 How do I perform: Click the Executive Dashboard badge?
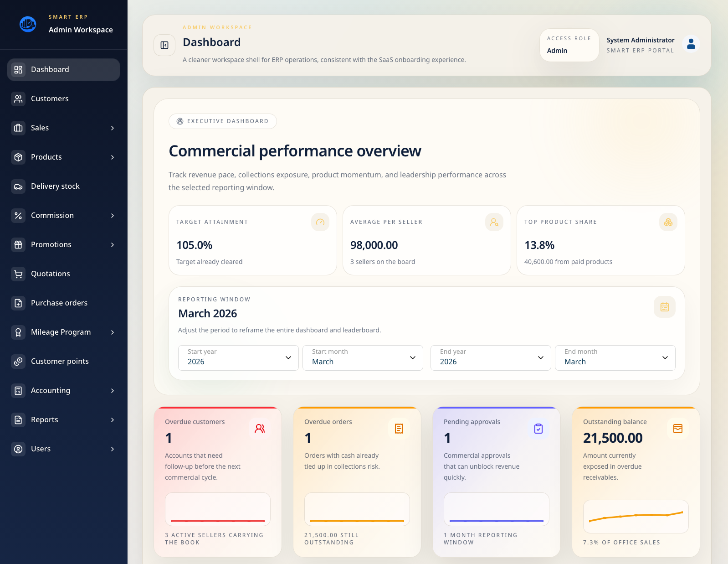pos(223,121)
